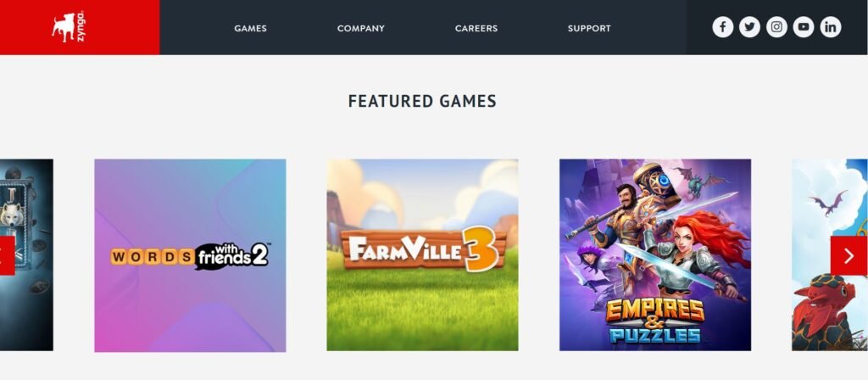Image resolution: width=868 pixels, height=380 pixels.
Task: Open the Support nav link
Action: pyautogui.click(x=589, y=28)
